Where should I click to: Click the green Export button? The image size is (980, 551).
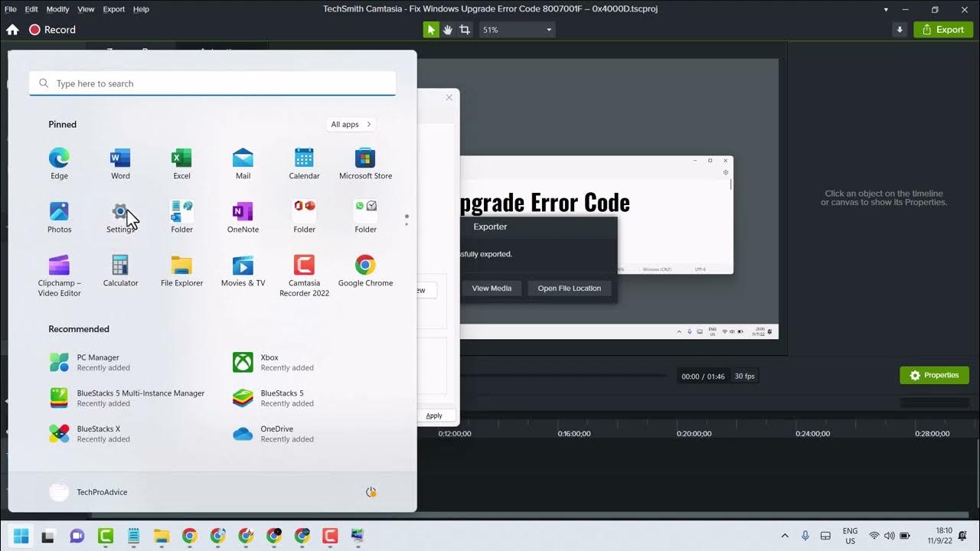pyautogui.click(x=943, y=30)
